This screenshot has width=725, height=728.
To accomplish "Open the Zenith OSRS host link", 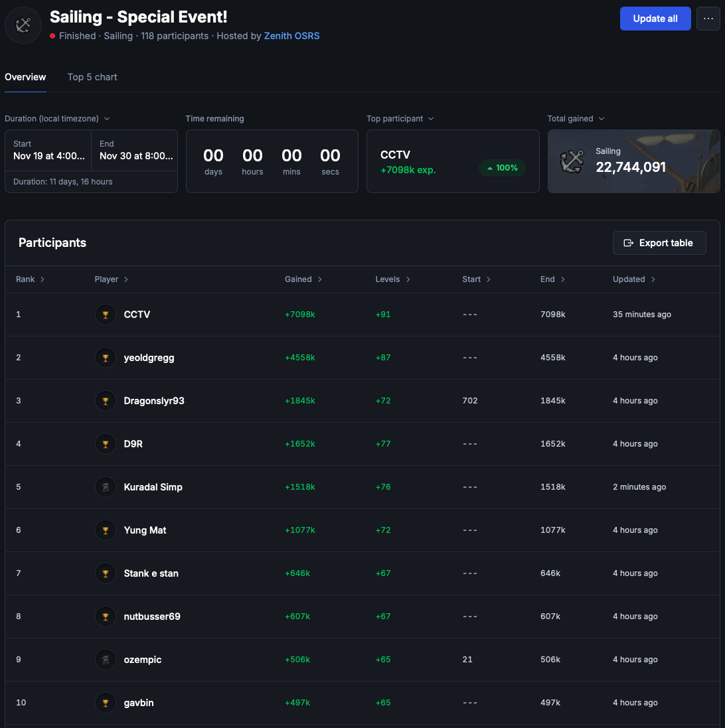I will pyautogui.click(x=291, y=36).
